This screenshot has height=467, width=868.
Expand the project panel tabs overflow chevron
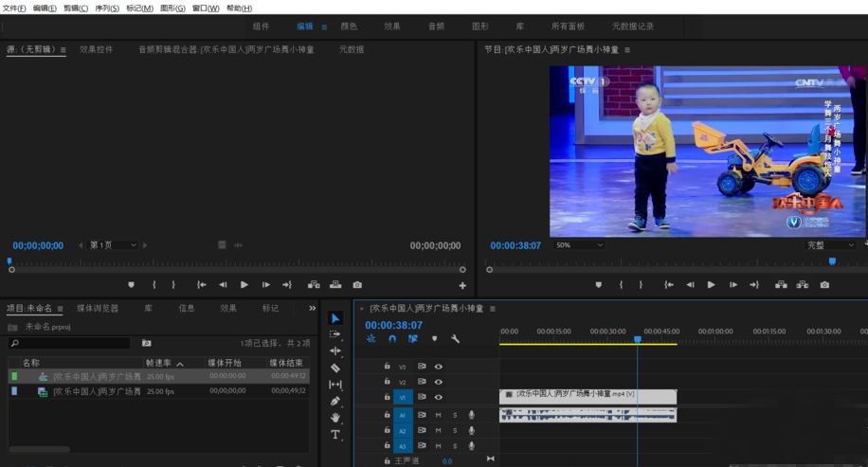tap(313, 308)
